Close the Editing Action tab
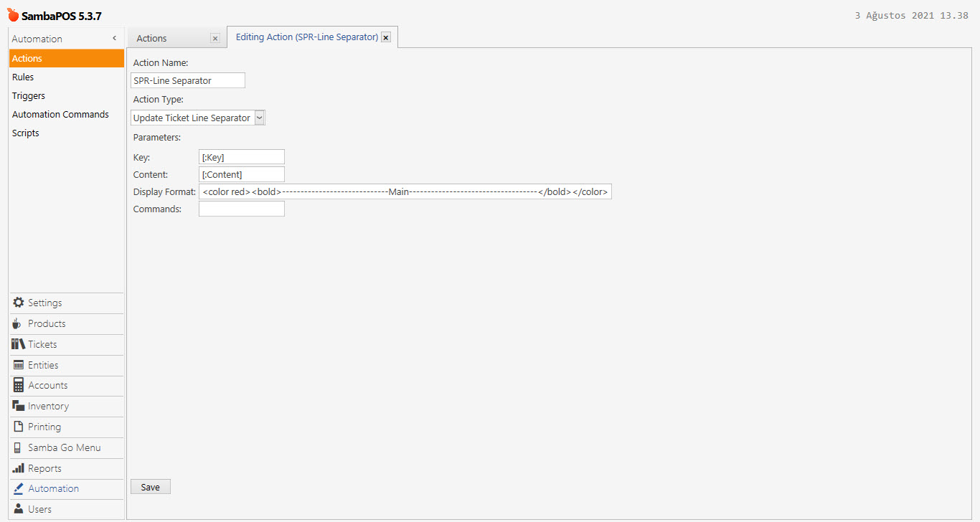Screen dimensions: 980x522 386,37
